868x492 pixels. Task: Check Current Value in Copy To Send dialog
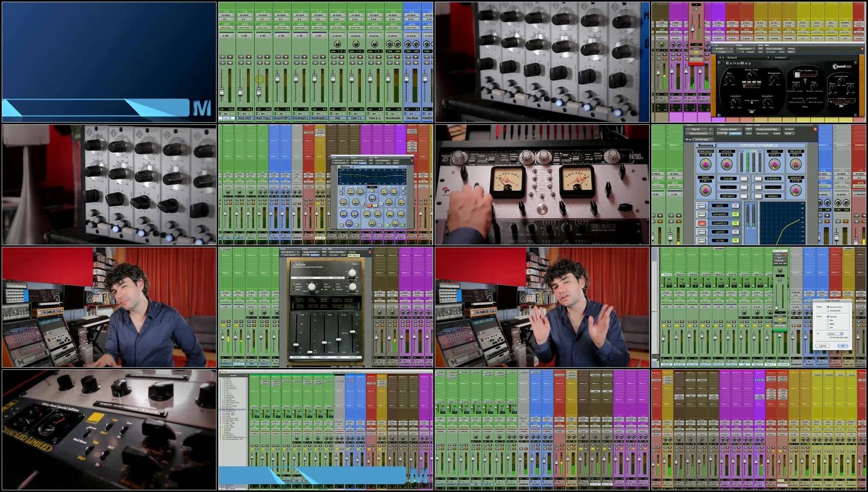tap(828, 307)
